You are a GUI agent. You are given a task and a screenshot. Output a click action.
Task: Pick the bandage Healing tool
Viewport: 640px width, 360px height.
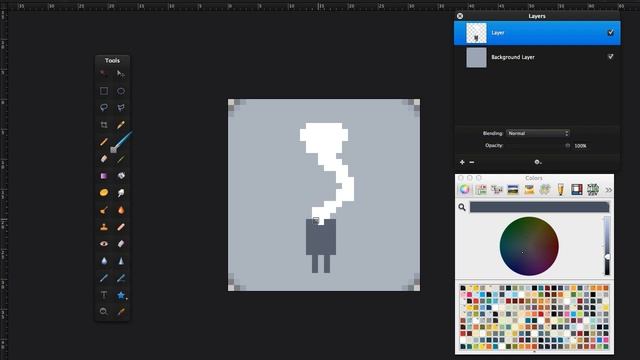pos(121,227)
